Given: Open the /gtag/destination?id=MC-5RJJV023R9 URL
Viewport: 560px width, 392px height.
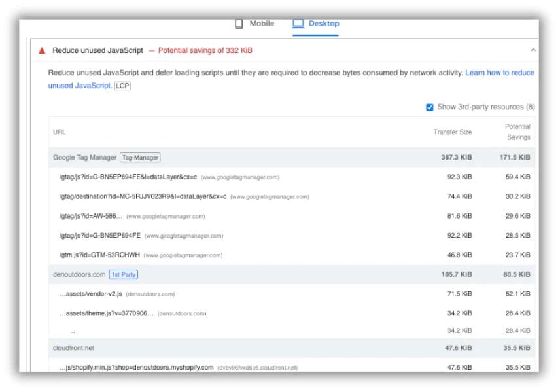Looking at the screenshot, I should 143,196.
